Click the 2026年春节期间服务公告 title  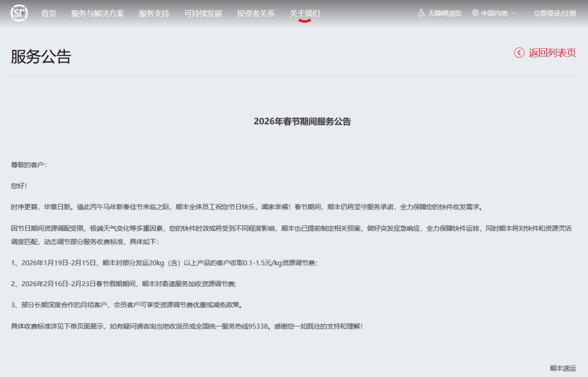[x=302, y=121]
